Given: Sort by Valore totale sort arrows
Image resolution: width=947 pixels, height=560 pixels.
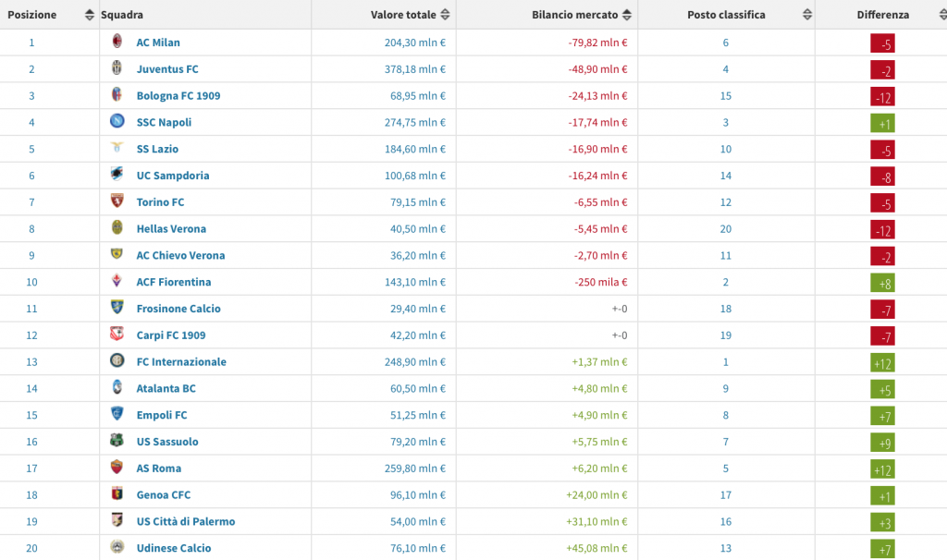Looking at the screenshot, I should pos(446,15).
